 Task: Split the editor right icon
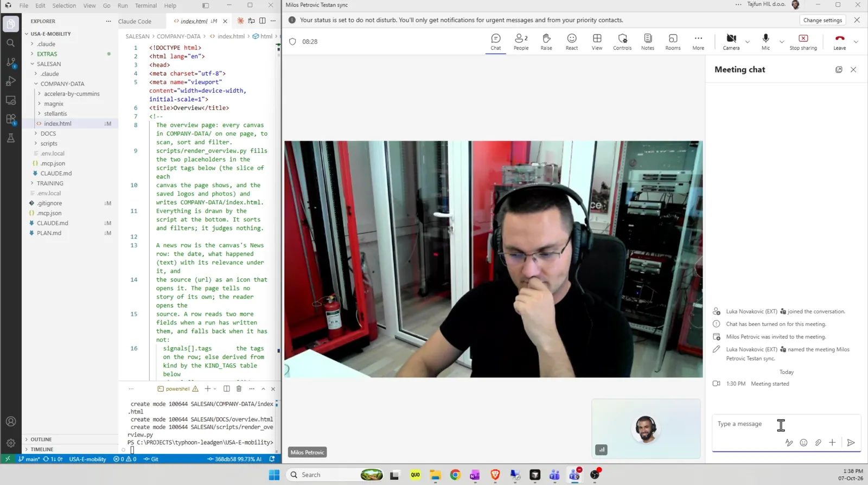262,21
